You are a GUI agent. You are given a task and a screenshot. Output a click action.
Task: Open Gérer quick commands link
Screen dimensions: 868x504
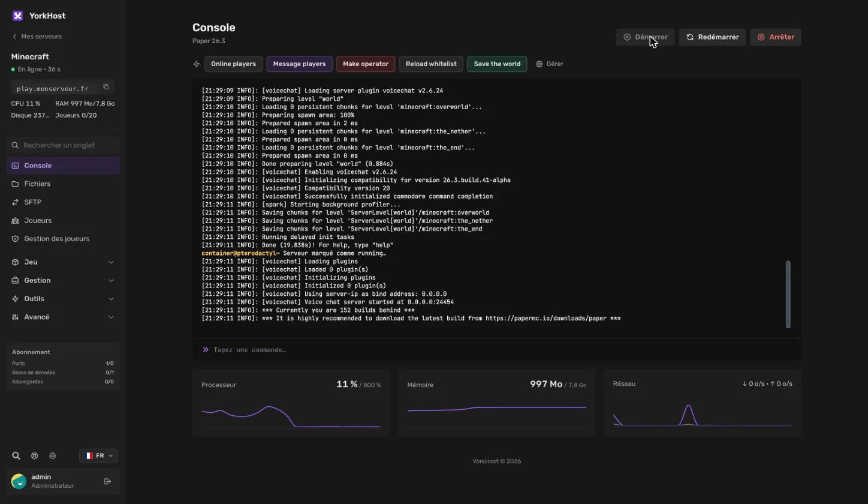coord(549,64)
